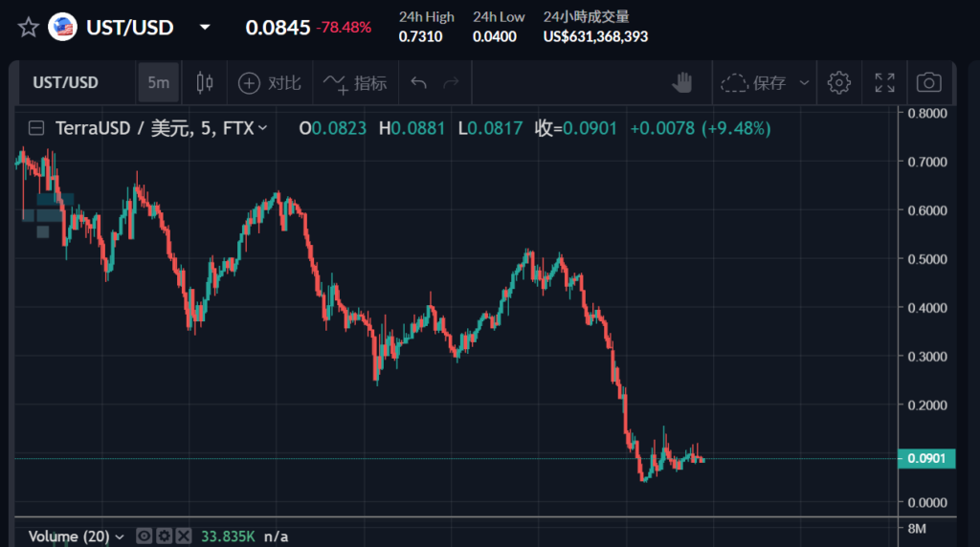Viewport: 980px width, 547px height.
Task: Take a chart snapshot with the camera
Action: pyautogui.click(x=928, y=83)
